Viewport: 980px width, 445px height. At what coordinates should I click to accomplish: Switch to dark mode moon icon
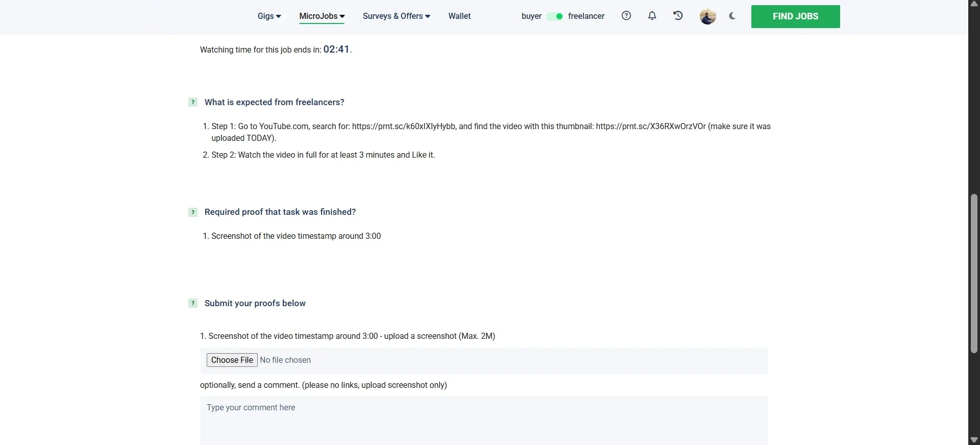tap(732, 16)
